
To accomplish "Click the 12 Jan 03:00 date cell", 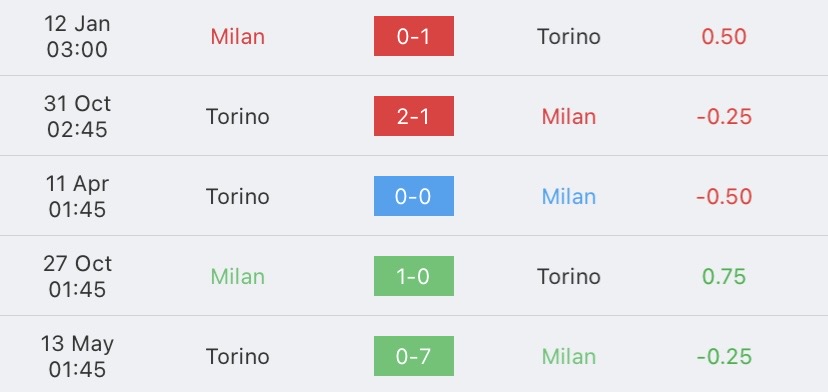I will click(x=77, y=36).
